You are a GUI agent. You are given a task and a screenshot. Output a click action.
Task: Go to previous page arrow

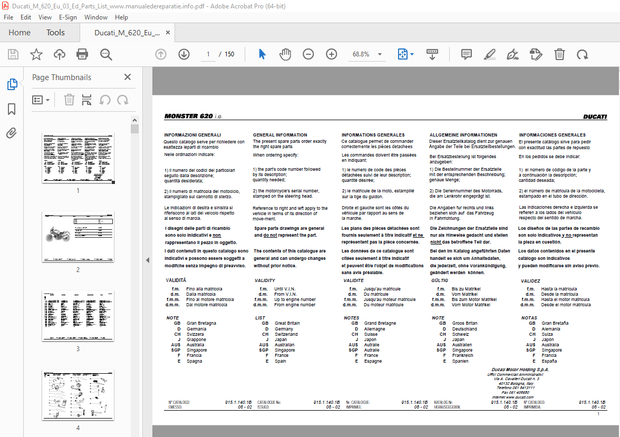pyautogui.click(x=161, y=54)
